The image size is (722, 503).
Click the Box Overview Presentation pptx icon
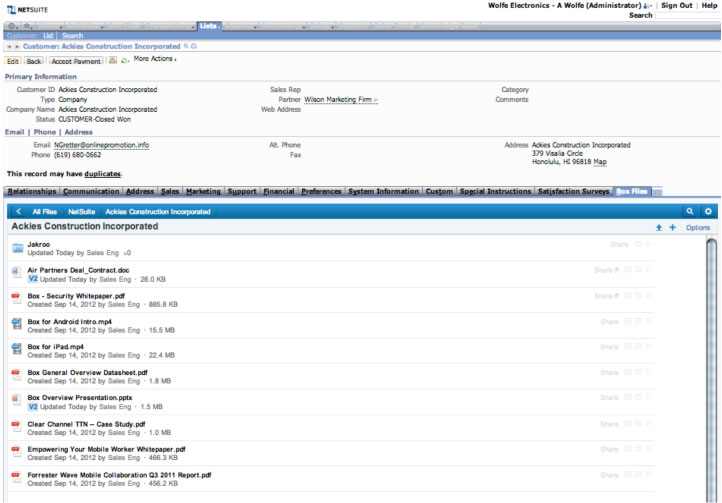tap(17, 401)
